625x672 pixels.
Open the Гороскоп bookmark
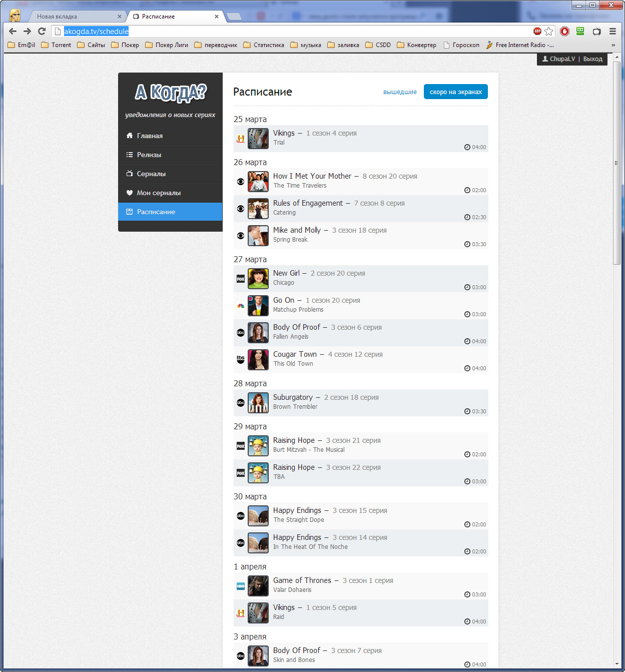pos(461,45)
